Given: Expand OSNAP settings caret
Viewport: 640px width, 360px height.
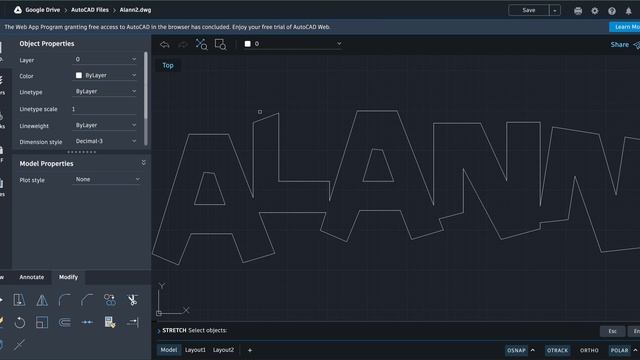Looking at the screenshot, I should [533, 350].
